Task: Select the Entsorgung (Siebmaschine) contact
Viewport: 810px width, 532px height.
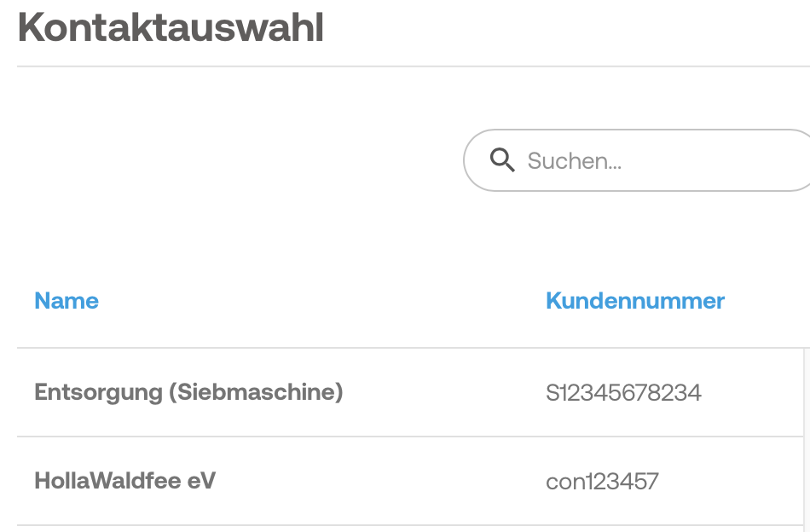Action: click(188, 392)
